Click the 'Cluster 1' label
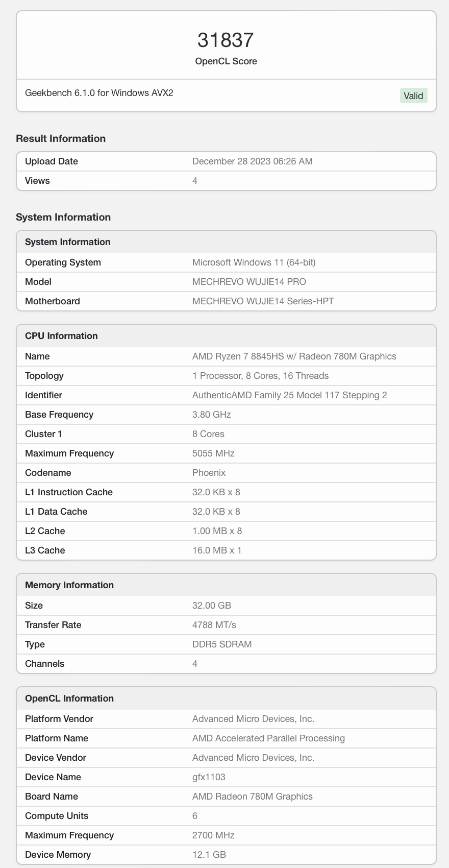This screenshot has height=868, width=449. [43, 434]
